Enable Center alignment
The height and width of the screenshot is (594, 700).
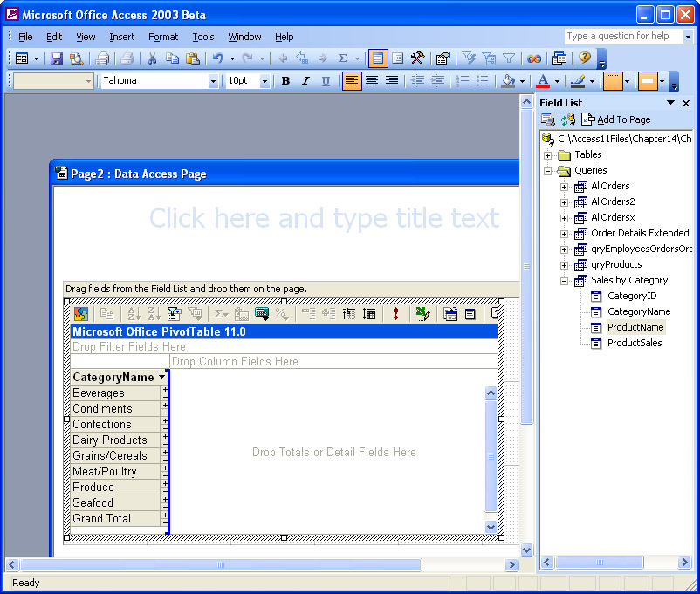pos(372,81)
